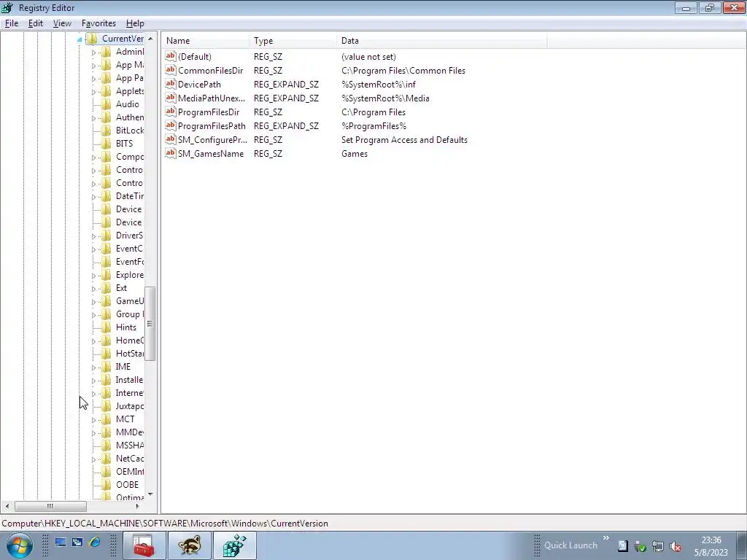Screen dimensions: 747x560
Task: Expand the DriverS key node
Action: [x=94, y=236]
